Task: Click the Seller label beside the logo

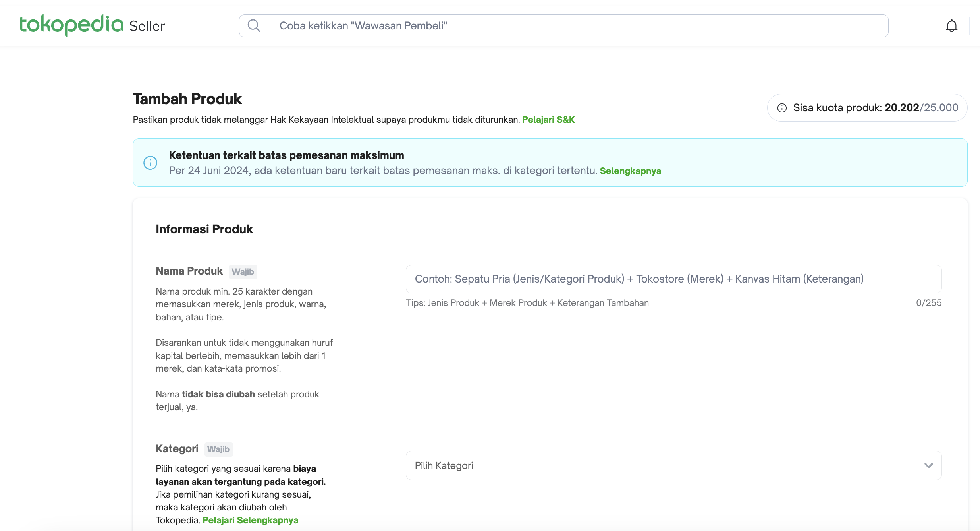Action: 147,26
